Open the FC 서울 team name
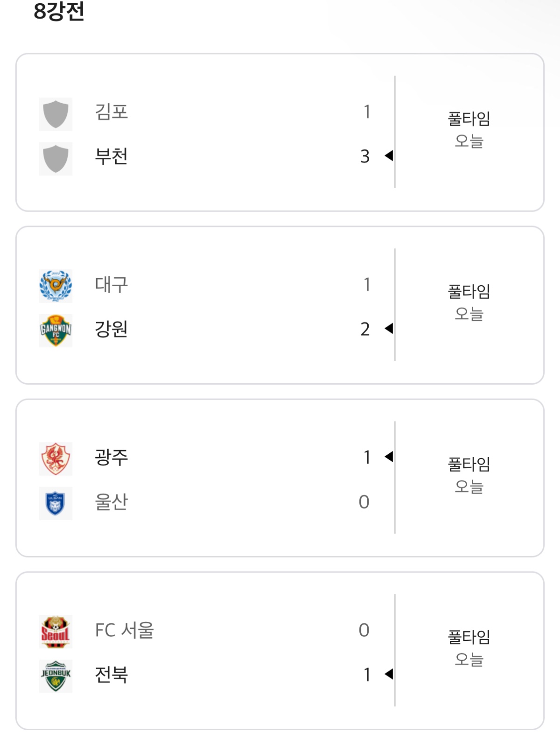Viewport: 560px width, 733px height. (x=124, y=630)
